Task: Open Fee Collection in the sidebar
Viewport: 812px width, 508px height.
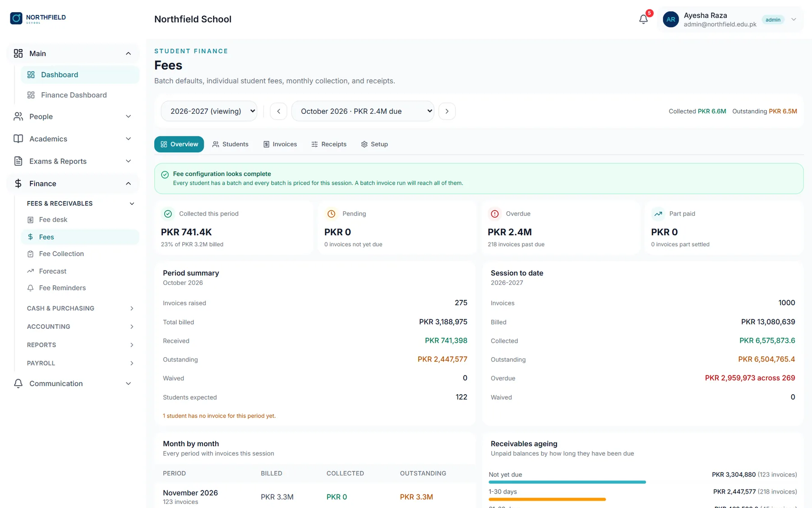Action: pos(80,254)
